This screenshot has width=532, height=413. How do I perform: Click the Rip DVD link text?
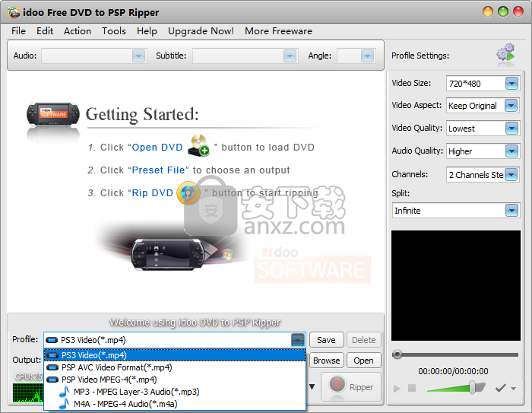(x=152, y=193)
